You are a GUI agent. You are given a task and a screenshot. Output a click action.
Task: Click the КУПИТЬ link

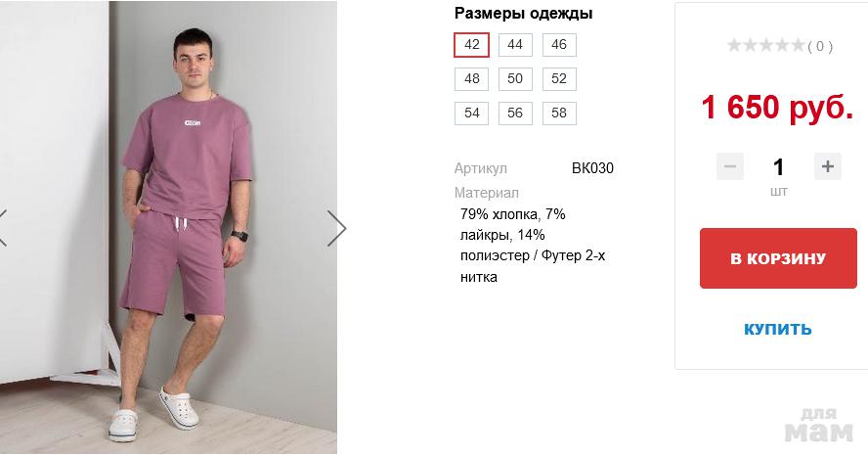pos(778,329)
